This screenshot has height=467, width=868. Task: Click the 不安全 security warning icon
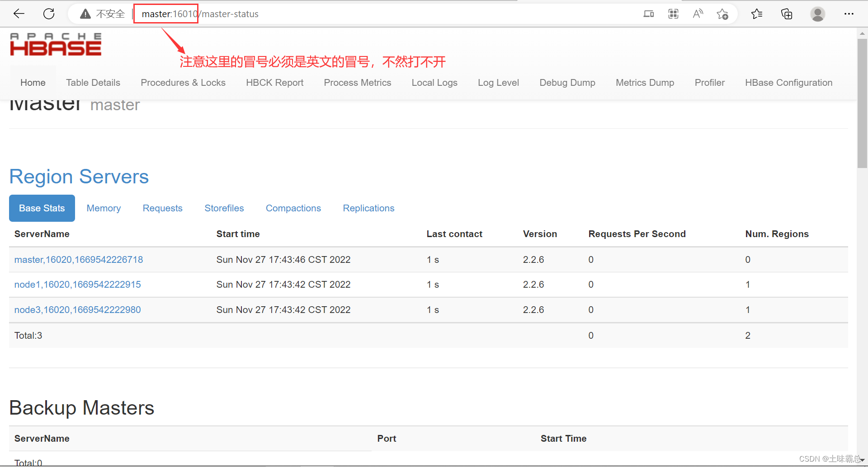85,14
